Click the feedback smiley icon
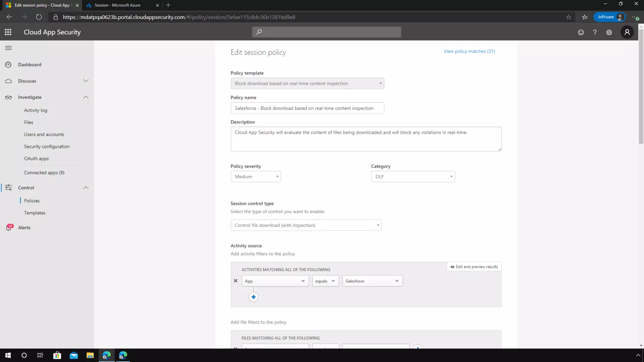 (x=581, y=32)
